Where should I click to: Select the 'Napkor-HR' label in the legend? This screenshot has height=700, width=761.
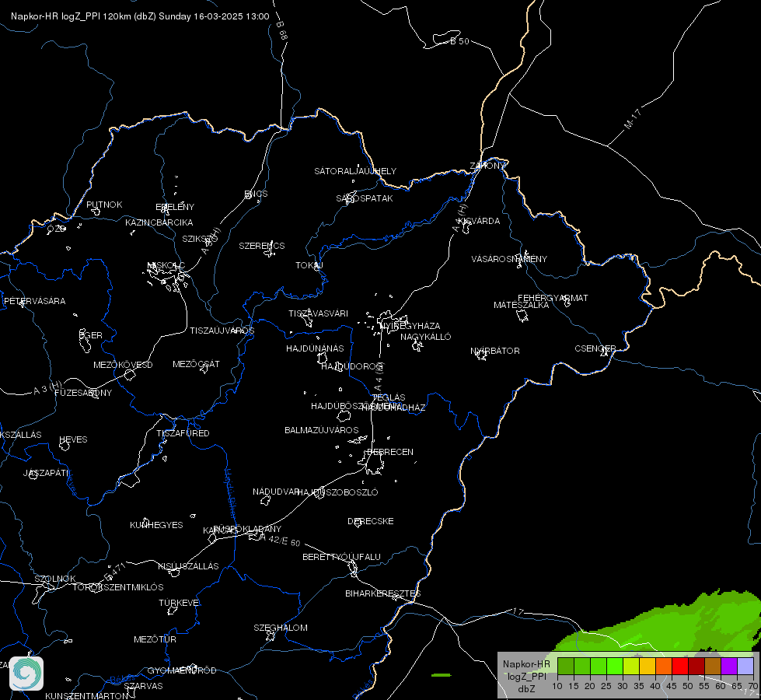(x=526, y=664)
